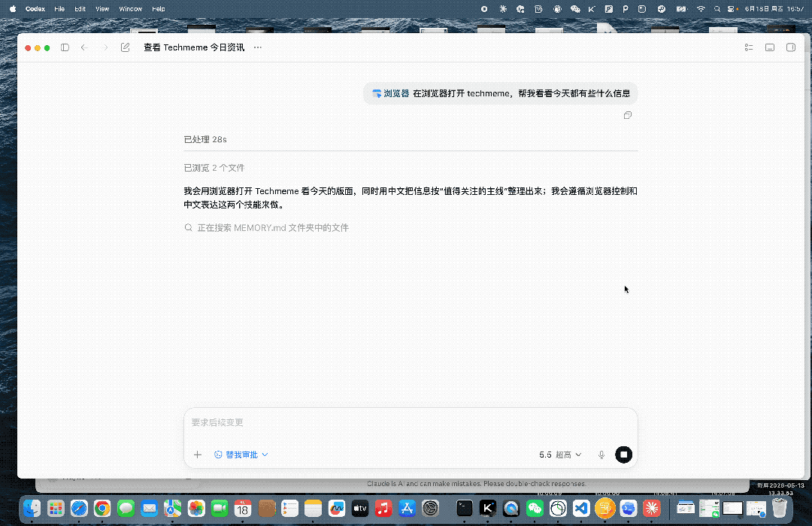Show the battery status menu
Image resolution: width=812 pixels, height=526 pixels.
(x=681, y=9)
